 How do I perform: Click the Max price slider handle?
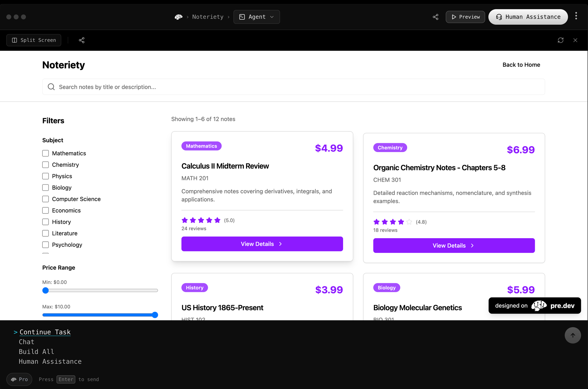point(155,315)
